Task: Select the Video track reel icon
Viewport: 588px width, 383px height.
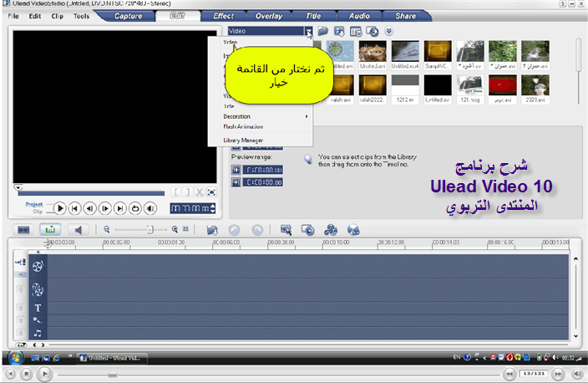Action: pos(38,266)
